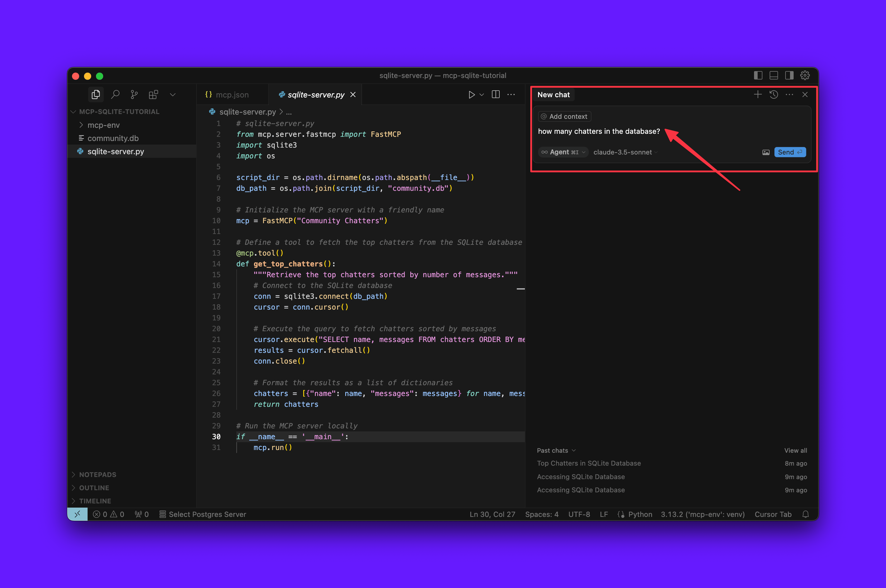Expand the OUTLINE section
Image resolution: width=886 pixels, height=588 pixels.
132,487
